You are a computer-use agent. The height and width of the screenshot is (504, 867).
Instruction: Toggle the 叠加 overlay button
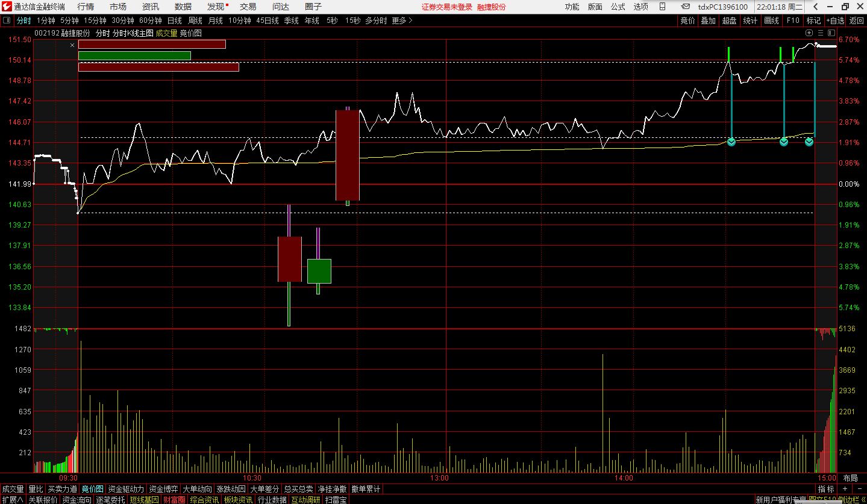[x=708, y=20]
